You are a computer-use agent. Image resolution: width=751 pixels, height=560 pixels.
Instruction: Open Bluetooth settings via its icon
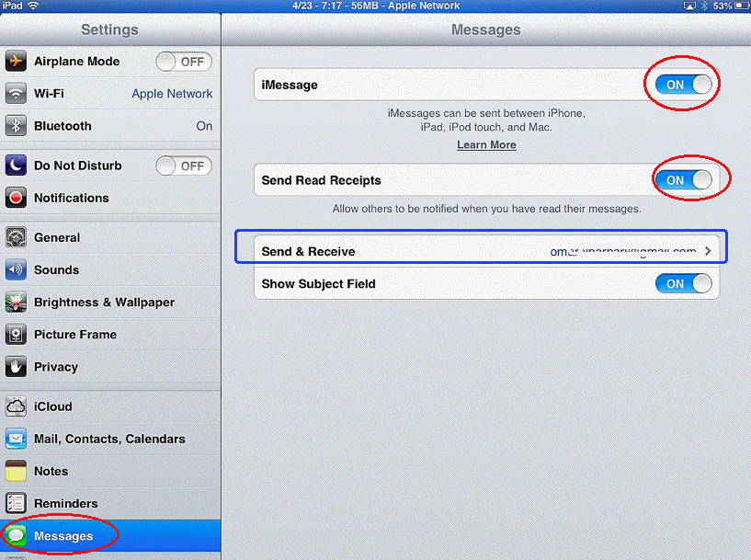[x=17, y=126]
